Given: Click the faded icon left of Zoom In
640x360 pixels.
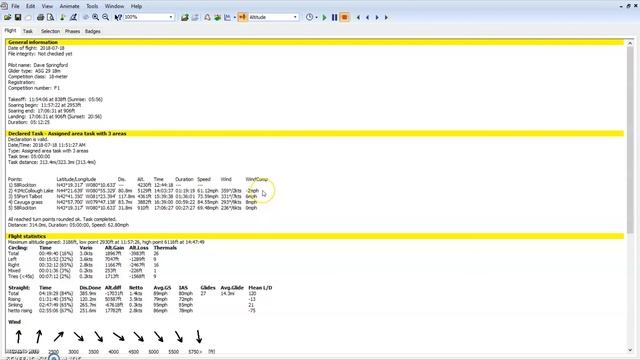Looking at the screenshot, I should (86, 17).
